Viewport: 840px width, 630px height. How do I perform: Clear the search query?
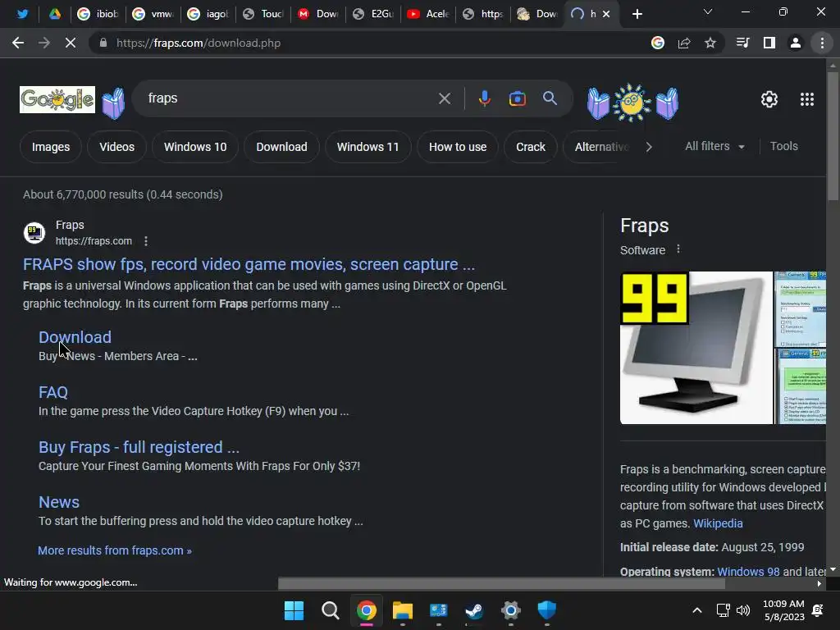445,98
